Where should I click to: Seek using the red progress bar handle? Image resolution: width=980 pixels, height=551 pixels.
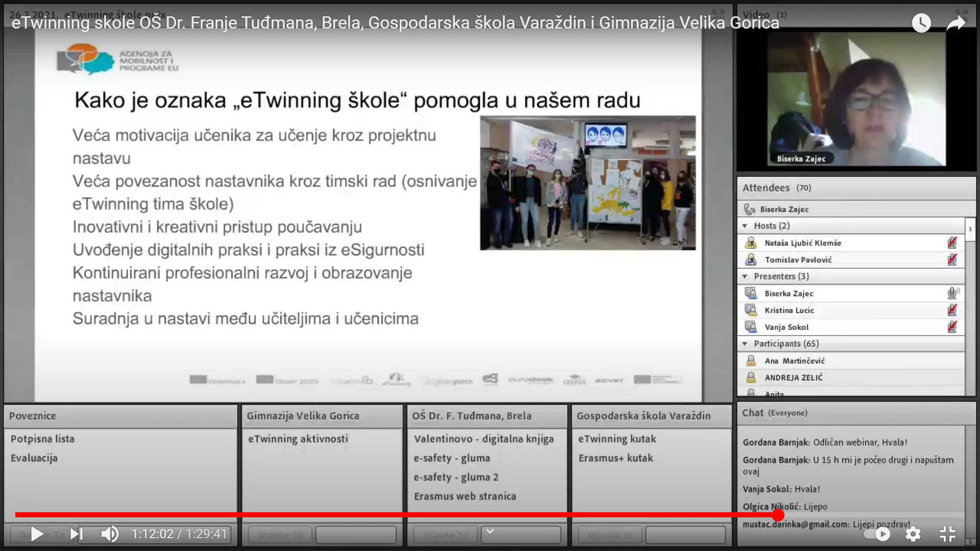pos(777,515)
